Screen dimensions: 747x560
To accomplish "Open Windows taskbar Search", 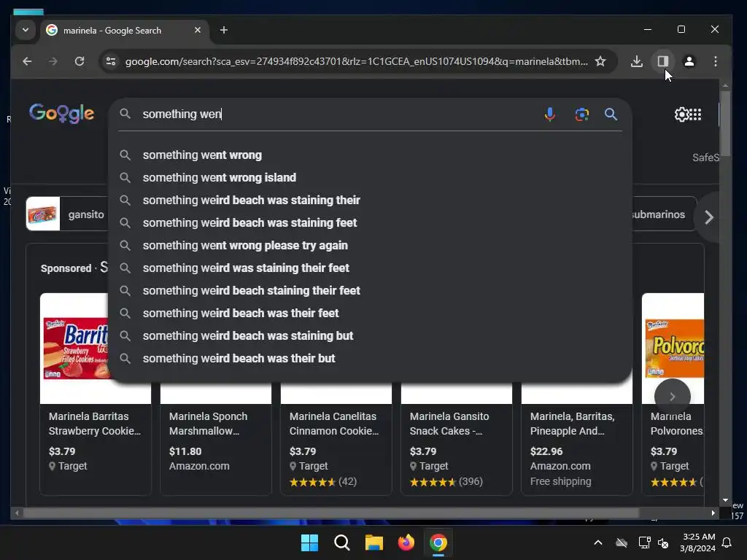I will (x=341, y=542).
